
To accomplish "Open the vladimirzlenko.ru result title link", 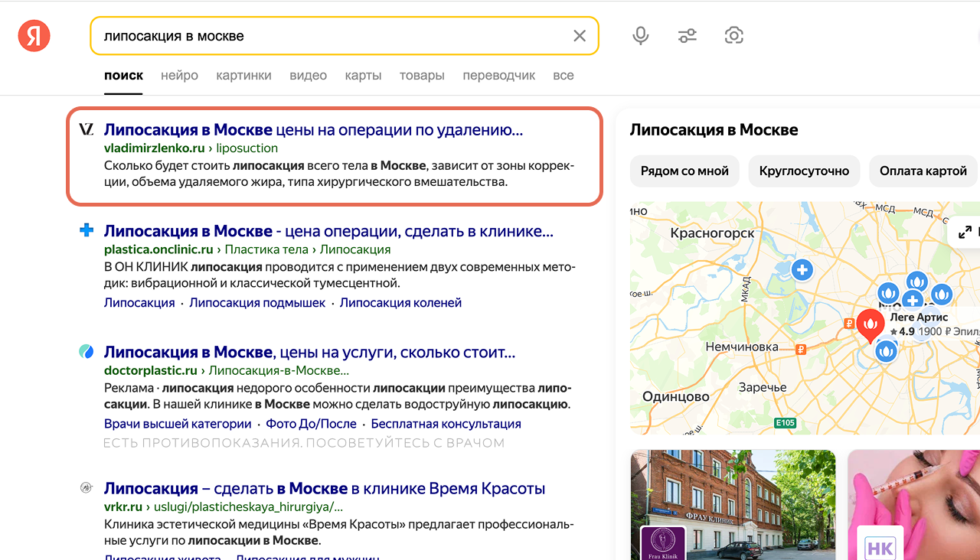I will (313, 129).
